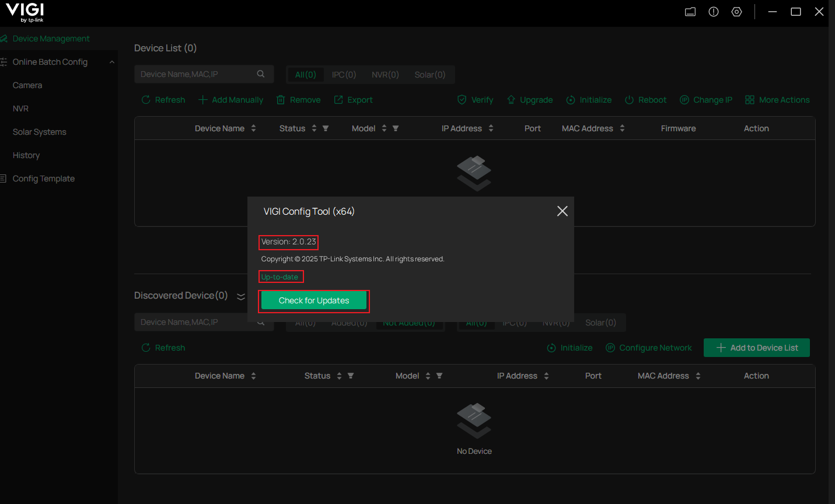Image resolution: width=835 pixels, height=504 pixels.
Task: Click the Verify shield action
Action: (475, 100)
